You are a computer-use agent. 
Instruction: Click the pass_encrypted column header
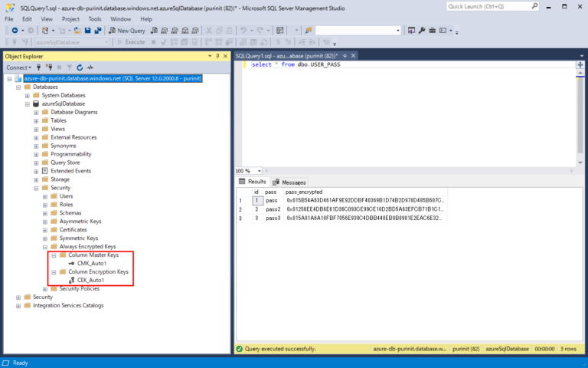[x=304, y=192]
